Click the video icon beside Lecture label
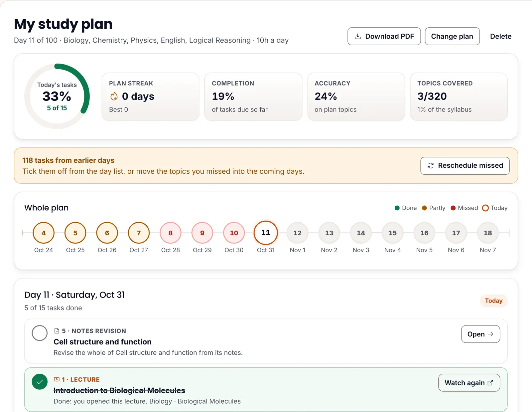This screenshot has width=532, height=412. (x=57, y=379)
